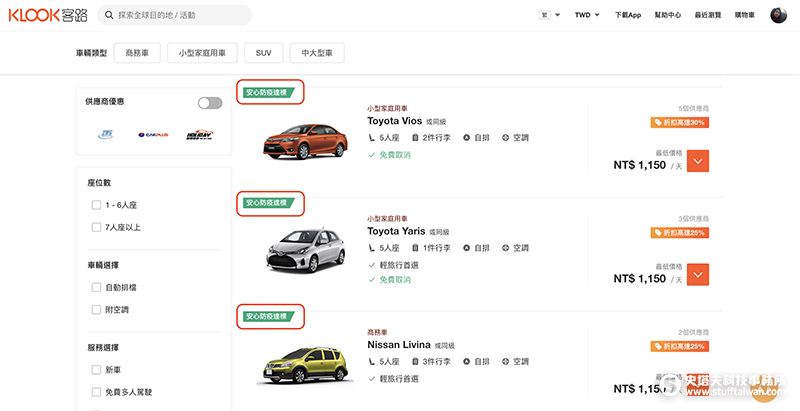Screen dimensions: 800x411
Task: Open the TWD currency dropdown
Action: point(587,15)
